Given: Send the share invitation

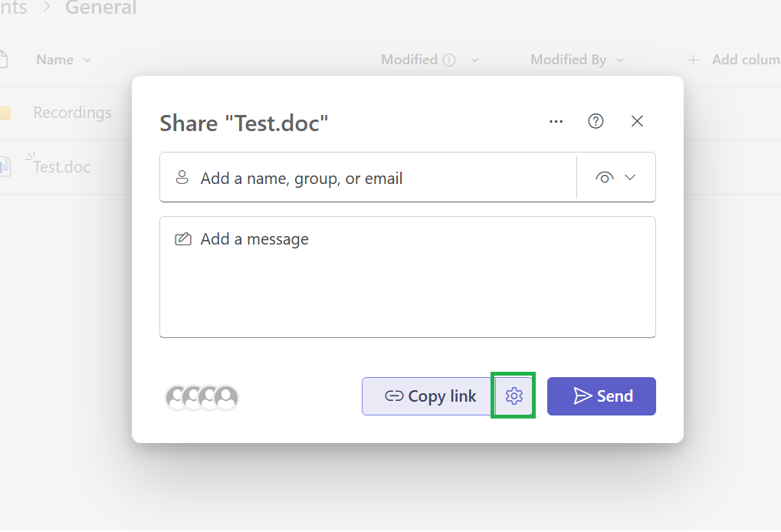Looking at the screenshot, I should (x=601, y=396).
